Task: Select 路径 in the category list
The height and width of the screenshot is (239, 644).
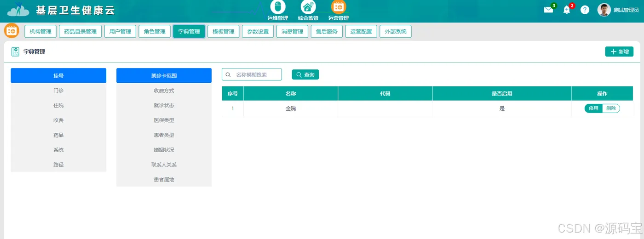Action: click(x=58, y=165)
